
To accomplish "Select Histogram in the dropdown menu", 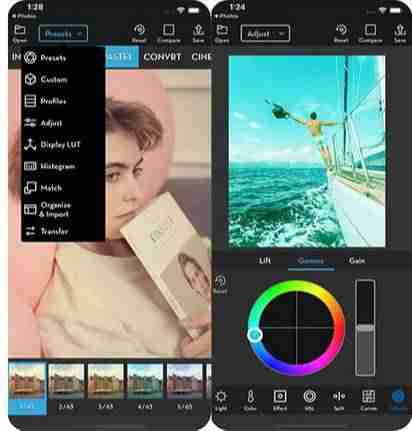I will 50,166.
